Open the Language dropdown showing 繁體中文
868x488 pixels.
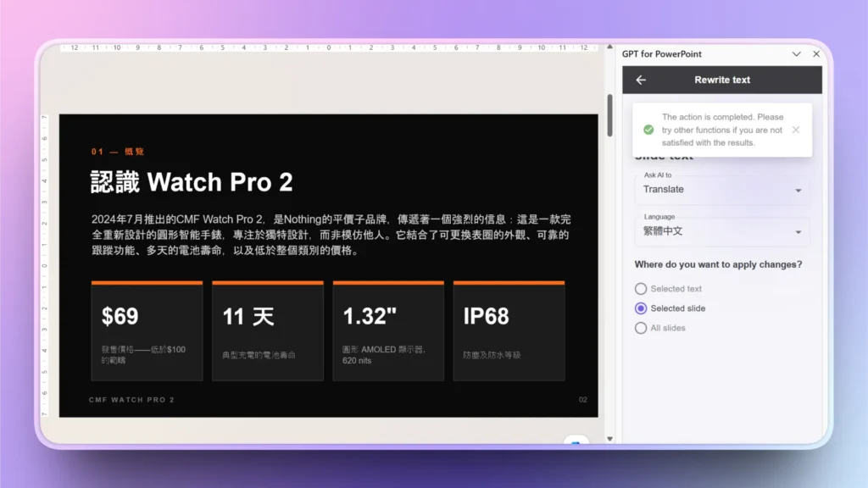coord(722,231)
